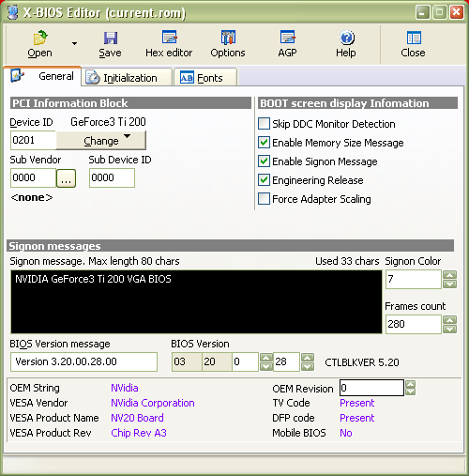
Task: Click inside the black signon message box
Action: point(196,301)
